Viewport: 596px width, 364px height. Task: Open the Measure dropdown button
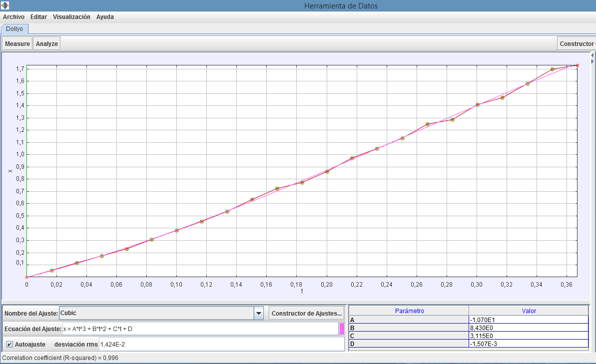[17, 44]
